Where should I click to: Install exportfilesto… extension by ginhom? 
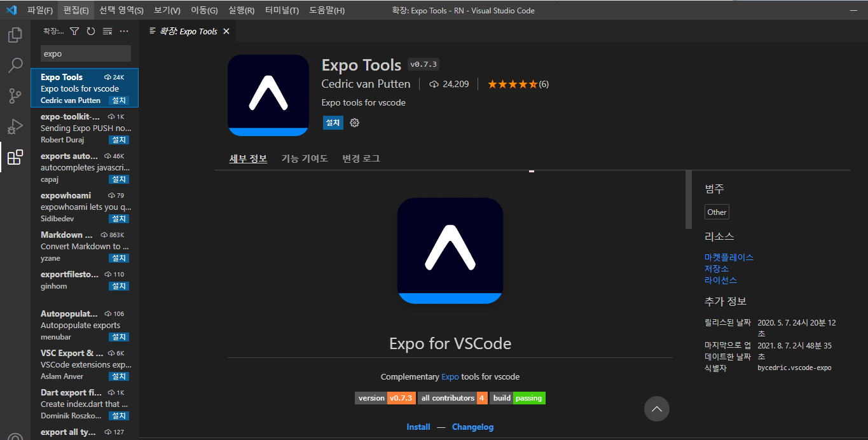[120, 286]
